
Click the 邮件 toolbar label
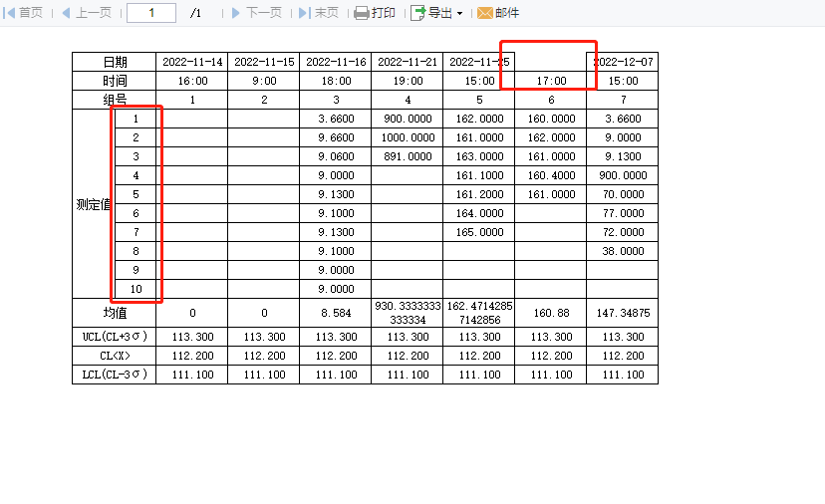point(507,13)
